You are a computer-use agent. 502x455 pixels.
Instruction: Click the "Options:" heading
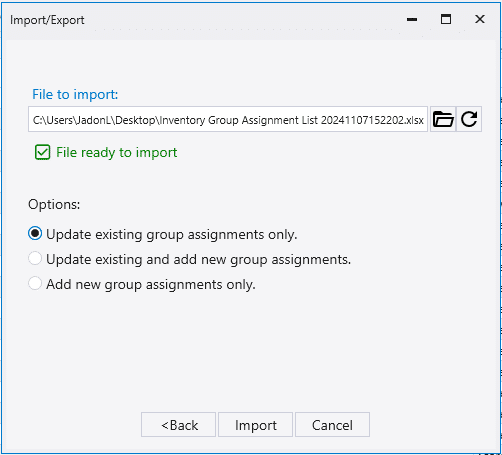point(54,204)
